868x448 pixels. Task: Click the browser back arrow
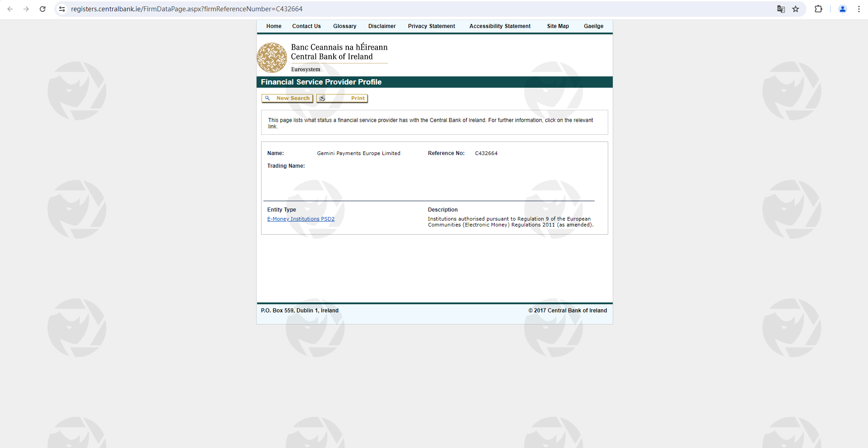(10, 9)
